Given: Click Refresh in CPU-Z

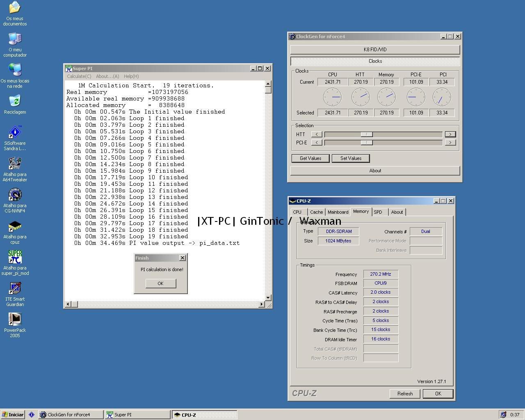Looking at the screenshot, I should [405, 394].
